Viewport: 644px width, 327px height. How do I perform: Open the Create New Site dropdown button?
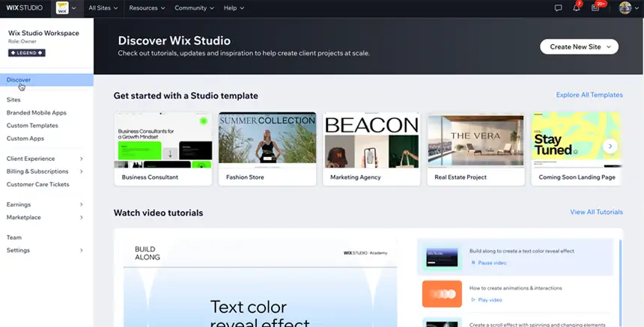coord(580,46)
